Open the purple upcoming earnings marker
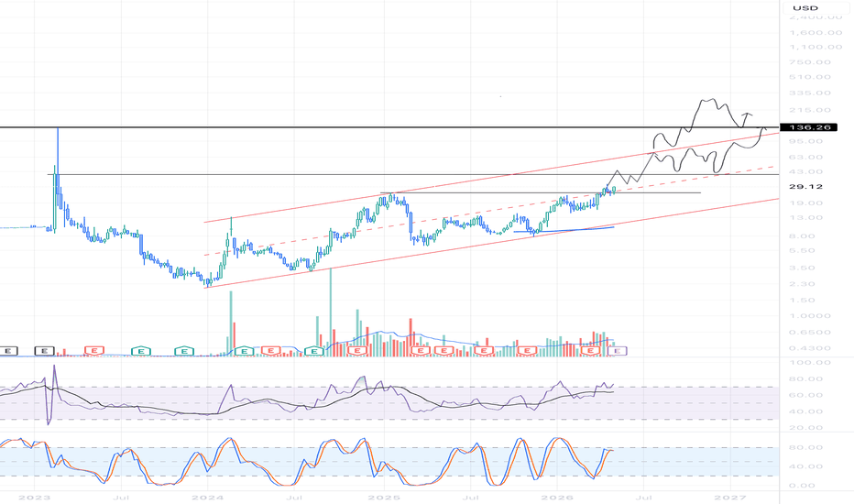Screen dimensions: 854x504 click(x=617, y=351)
